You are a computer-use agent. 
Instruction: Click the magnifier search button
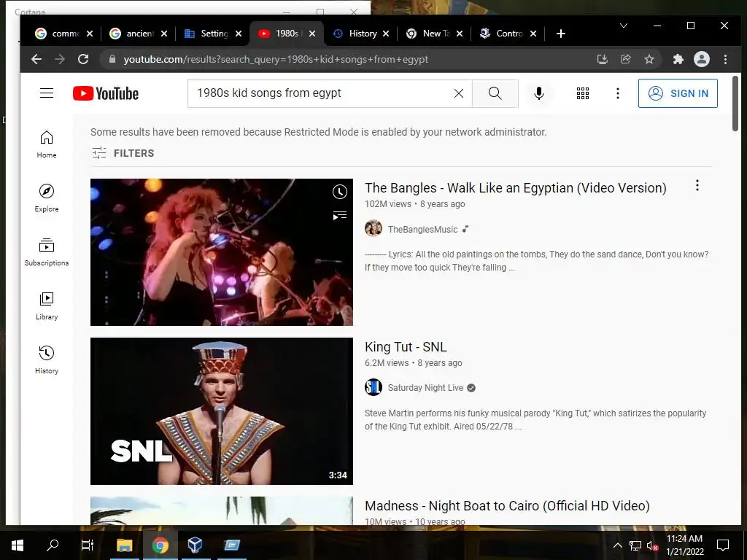click(495, 93)
